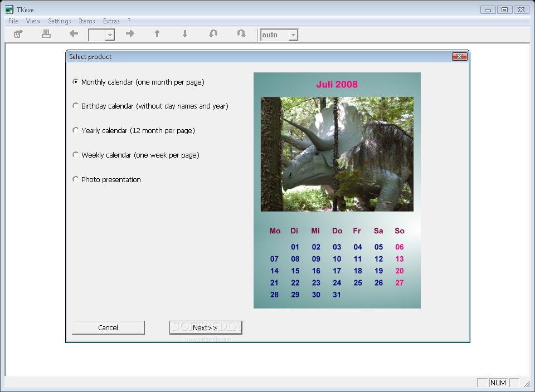Viewport: 535px width, 392px height.
Task: Click day 15 in calendar preview
Action: pyautogui.click(x=295, y=271)
